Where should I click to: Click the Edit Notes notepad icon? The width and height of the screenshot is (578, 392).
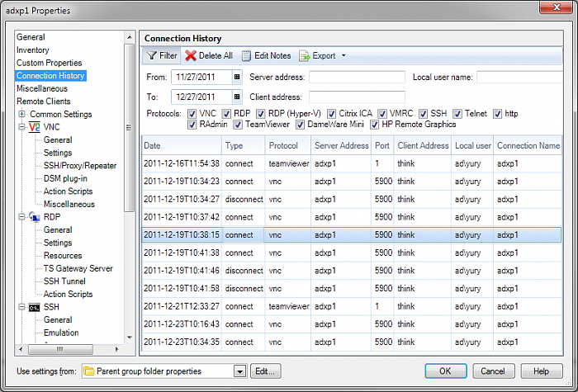pos(246,56)
